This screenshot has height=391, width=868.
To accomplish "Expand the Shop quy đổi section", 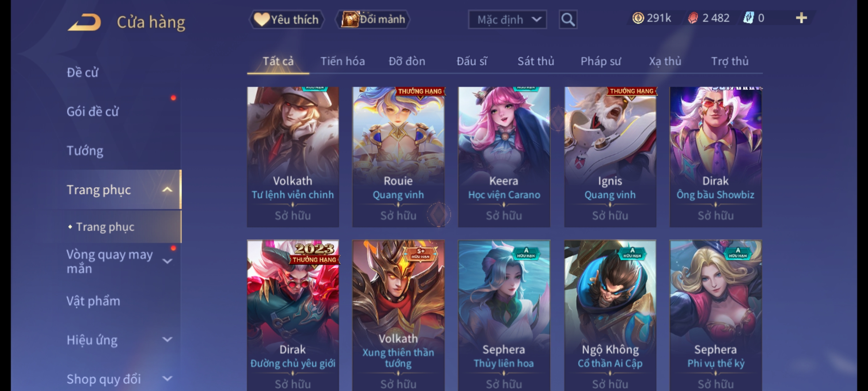I will [x=167, y=379].
